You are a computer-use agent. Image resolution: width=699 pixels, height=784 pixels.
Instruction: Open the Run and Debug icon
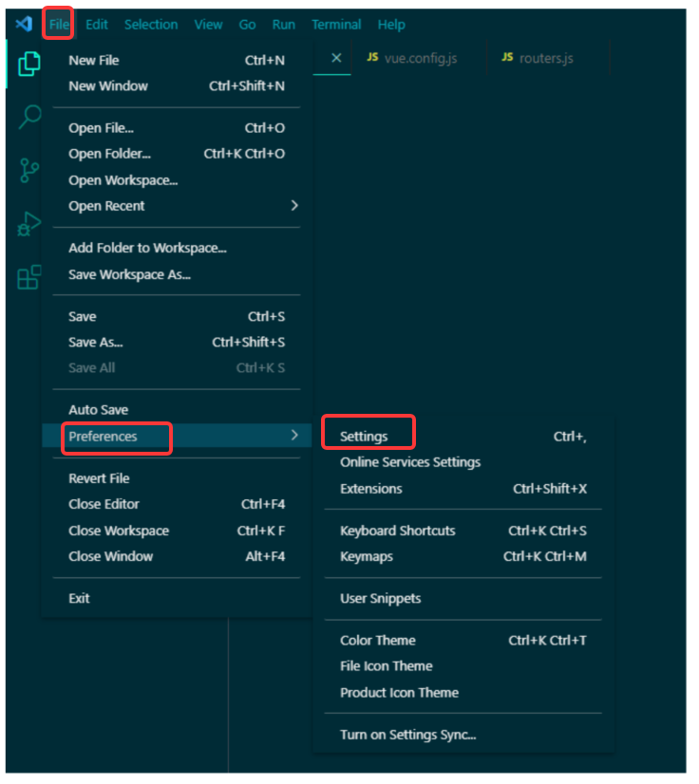point(28,224)
